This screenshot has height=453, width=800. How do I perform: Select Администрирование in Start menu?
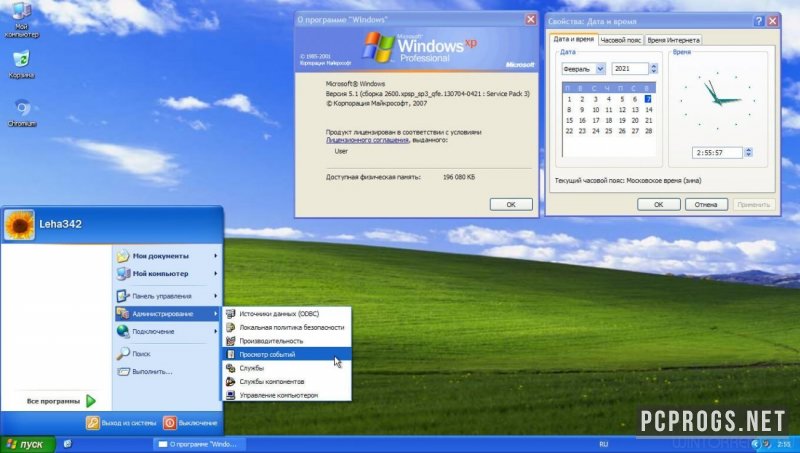[166, 313]
